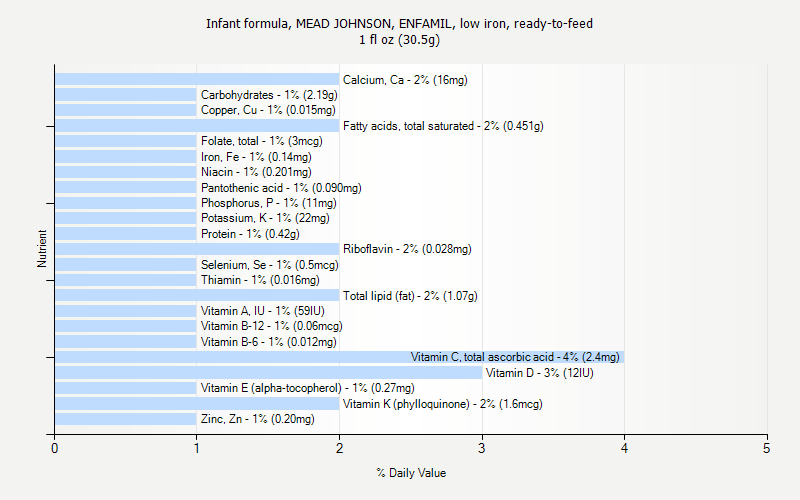This screenshot has width=800, height=500.
Task: Click the 'Folate, total - 1% (3mcg)' label
Action: (262, 141)
